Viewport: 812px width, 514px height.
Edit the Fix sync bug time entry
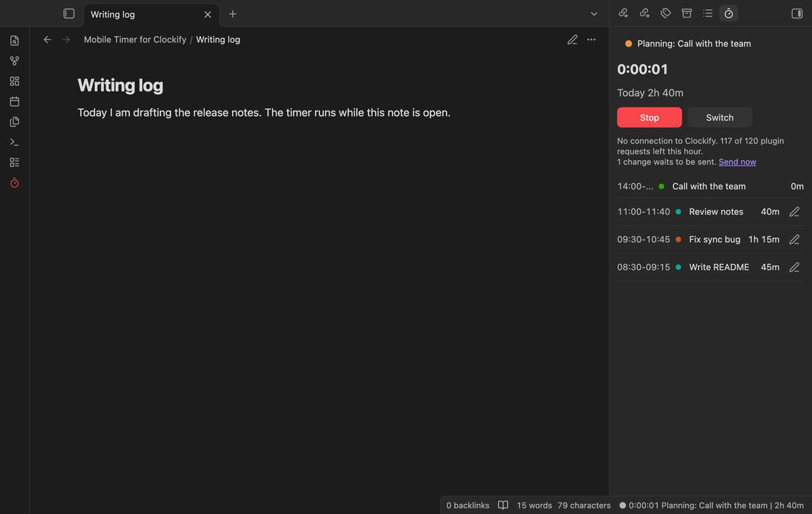[x=794, y=239]
